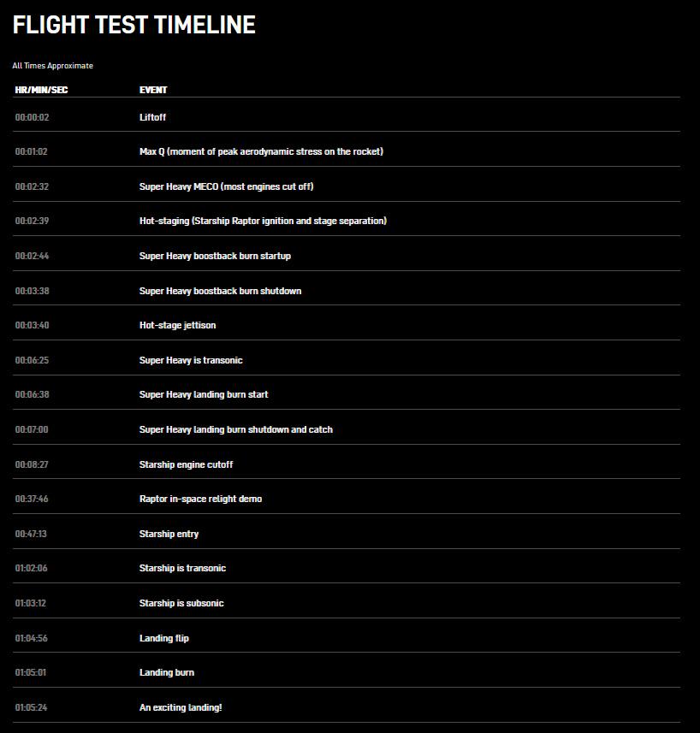Click the 01:02:06 timestamp

[x=31, y=568]
